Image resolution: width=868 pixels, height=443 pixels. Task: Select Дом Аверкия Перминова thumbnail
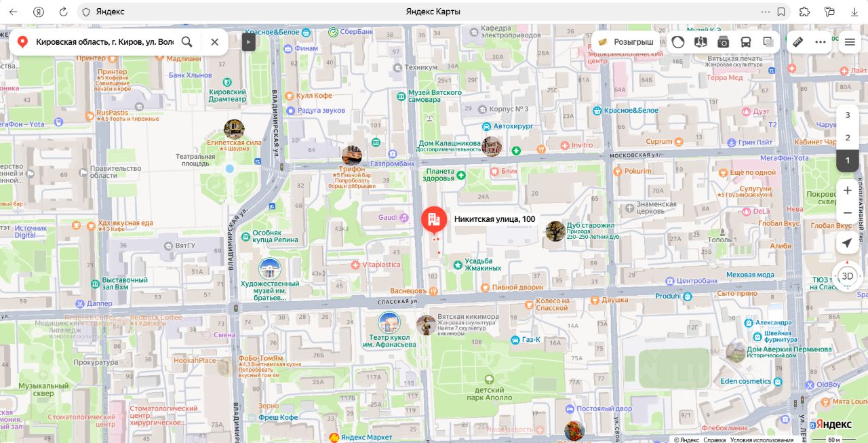[736, 352]
